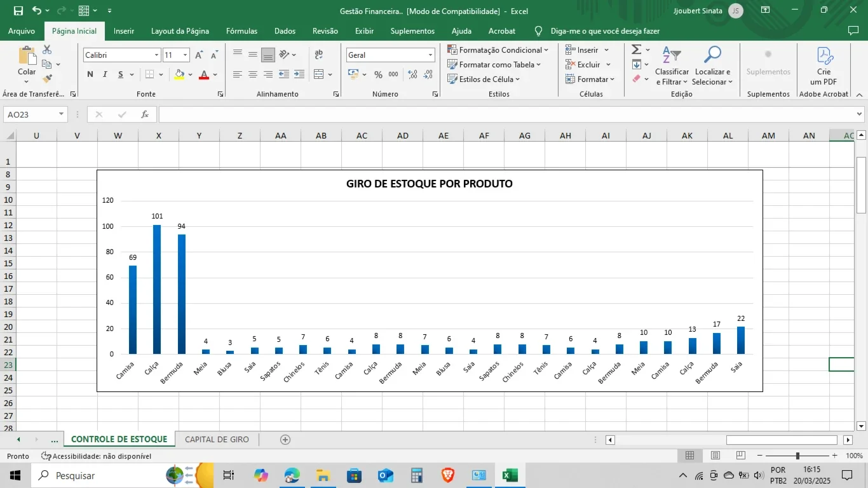The width and height of the screenshot is (868, 488).
Task: Click the Colar paste icon
Action: coord(27,56)
